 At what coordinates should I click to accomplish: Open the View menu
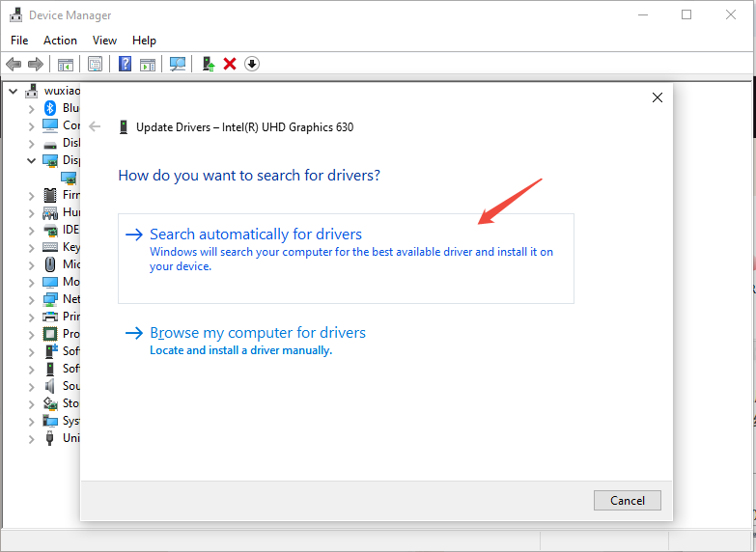tap(104, 41)
